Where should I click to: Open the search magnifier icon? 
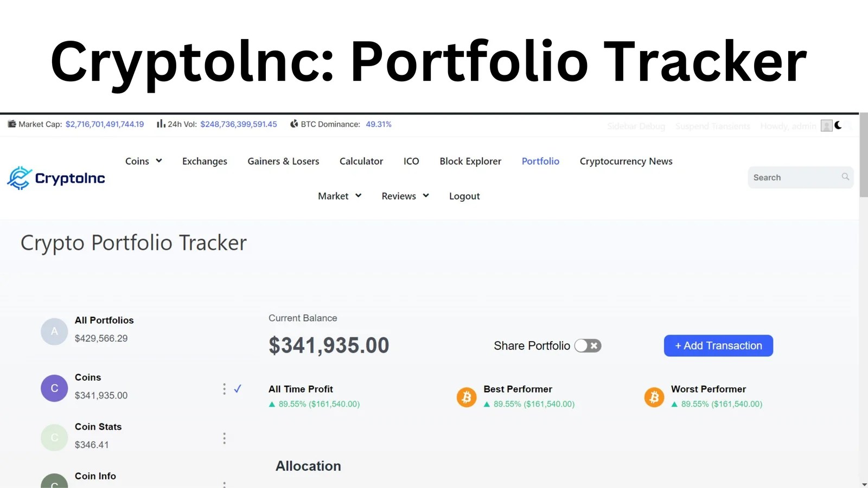point(845,177)
